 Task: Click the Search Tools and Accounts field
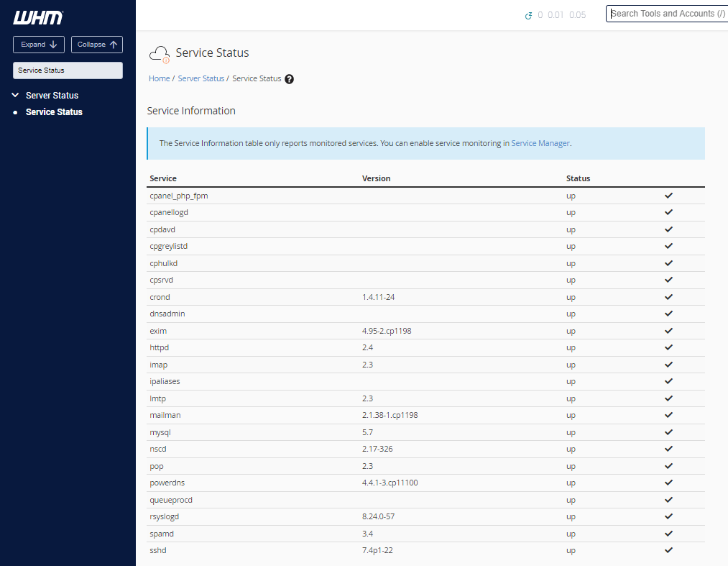point(667,13)
